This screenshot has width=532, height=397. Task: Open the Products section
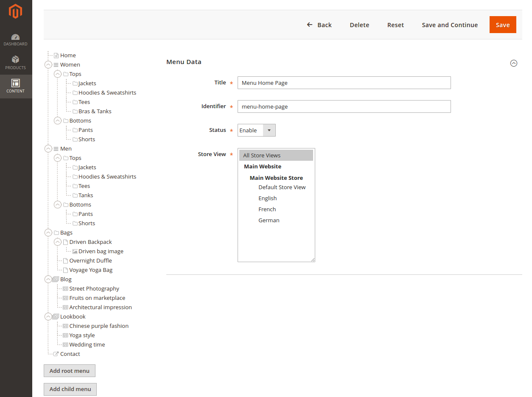click(16, 63)
